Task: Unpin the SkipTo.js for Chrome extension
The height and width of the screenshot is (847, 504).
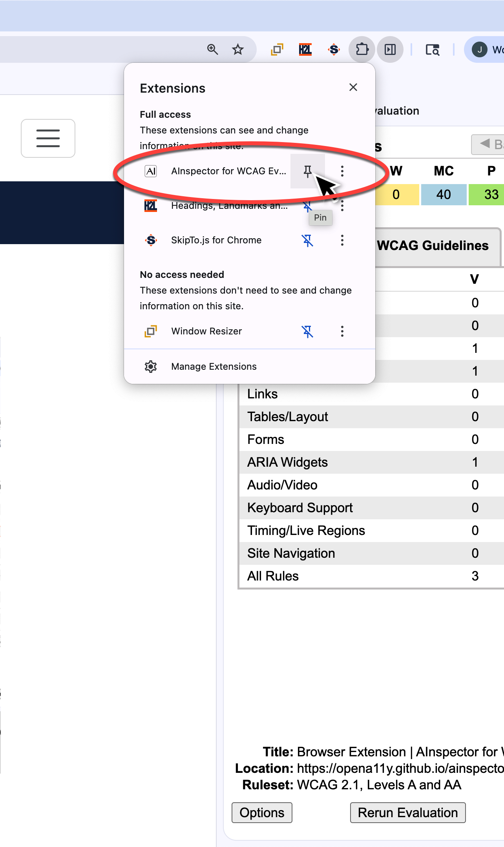Action: (x=307, y=240)
